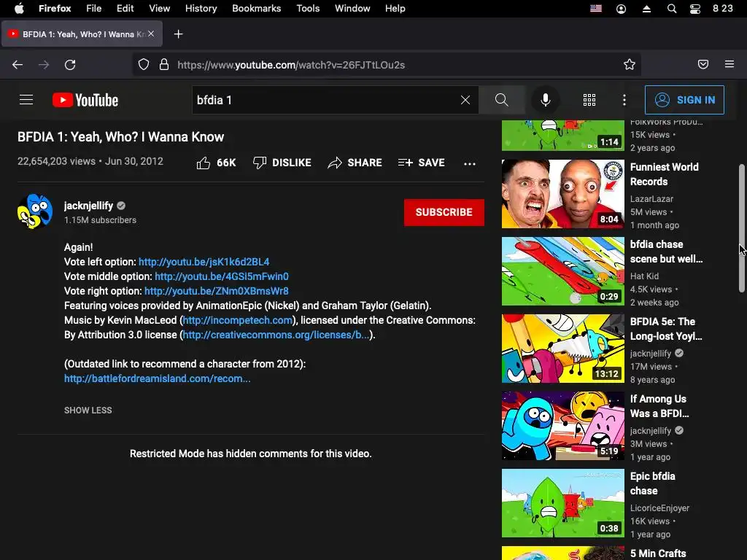747x560 pixels.
Task: Open If Among Us 5:19 thumbnail
Action: pos(562,426)
